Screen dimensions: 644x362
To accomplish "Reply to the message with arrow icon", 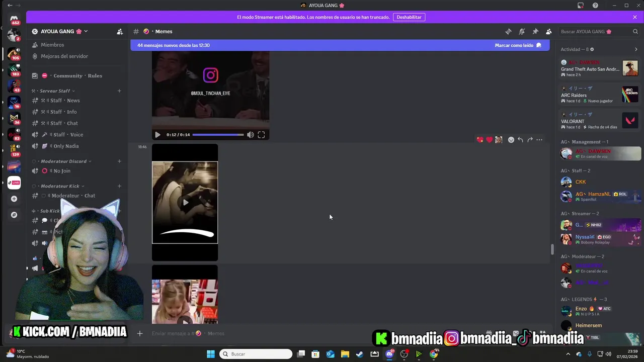I will click(x=520, y=140).
